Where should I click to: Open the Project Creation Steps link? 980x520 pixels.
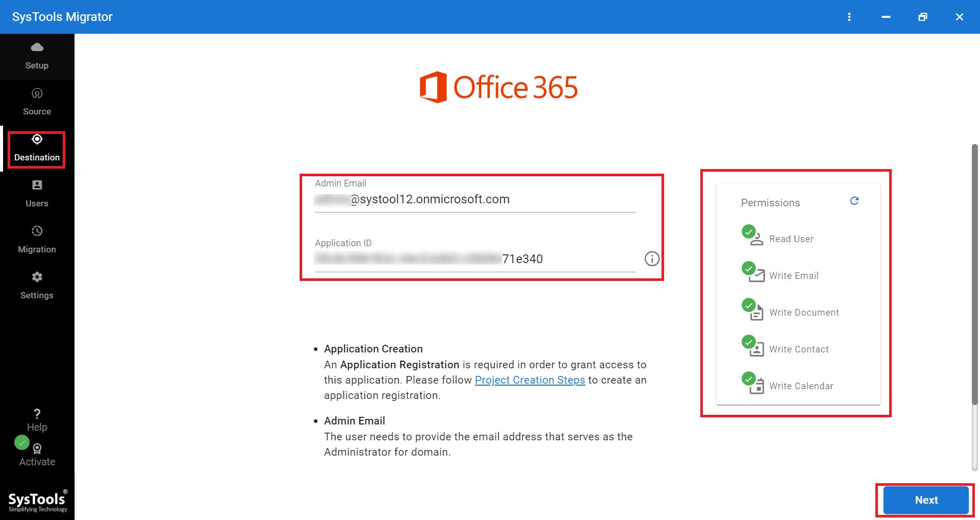530,380
